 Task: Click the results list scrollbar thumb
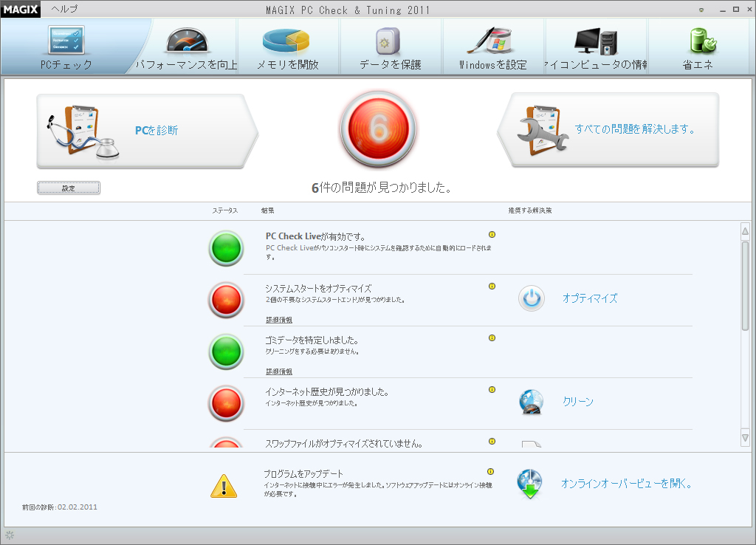point(746,286)
